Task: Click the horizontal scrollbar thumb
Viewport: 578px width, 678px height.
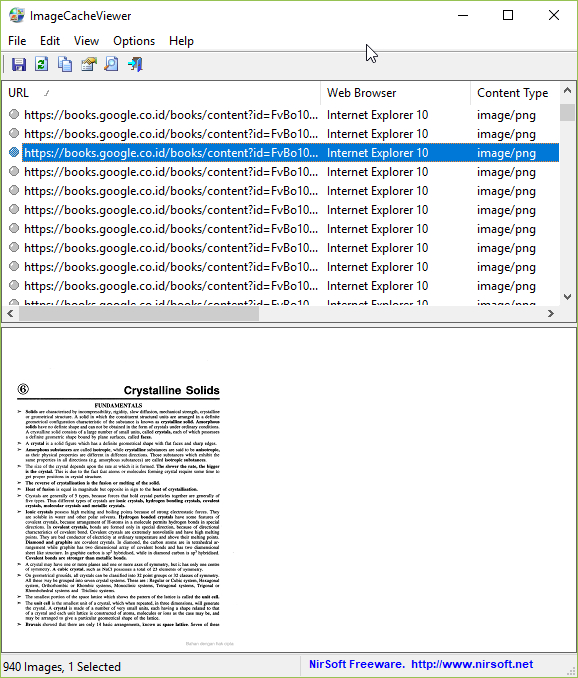Action: 139,313
